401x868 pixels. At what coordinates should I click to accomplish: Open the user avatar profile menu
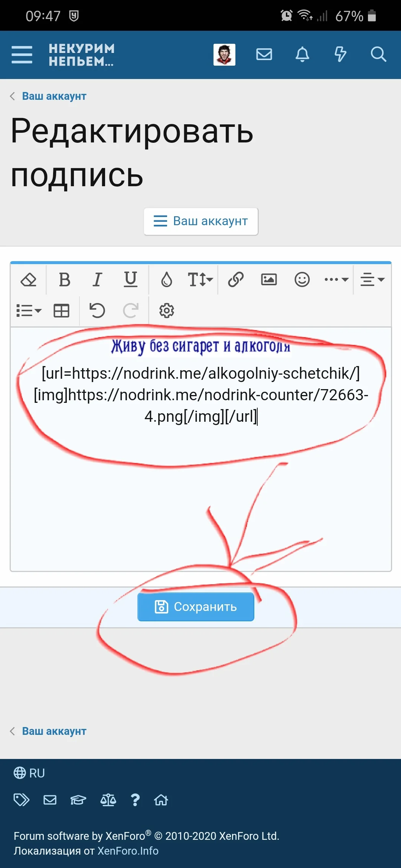tap(224, 55)
